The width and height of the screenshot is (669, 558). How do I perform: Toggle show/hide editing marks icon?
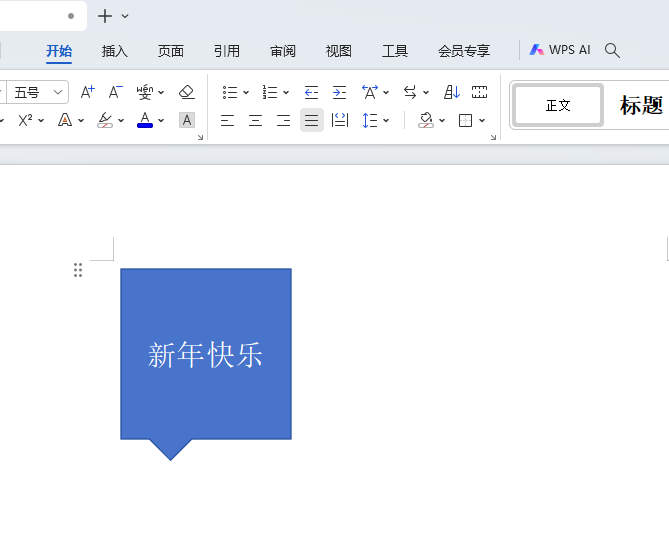tap(480, 92)
